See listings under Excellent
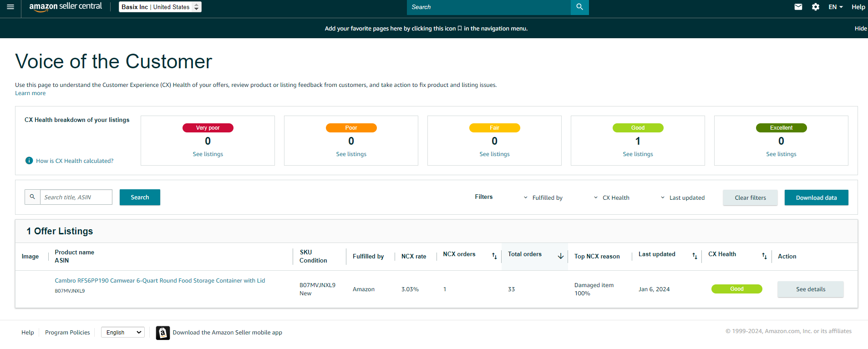The height and width of the screenshot is (349, 868). pyautogui.click(x=782, y=154)
